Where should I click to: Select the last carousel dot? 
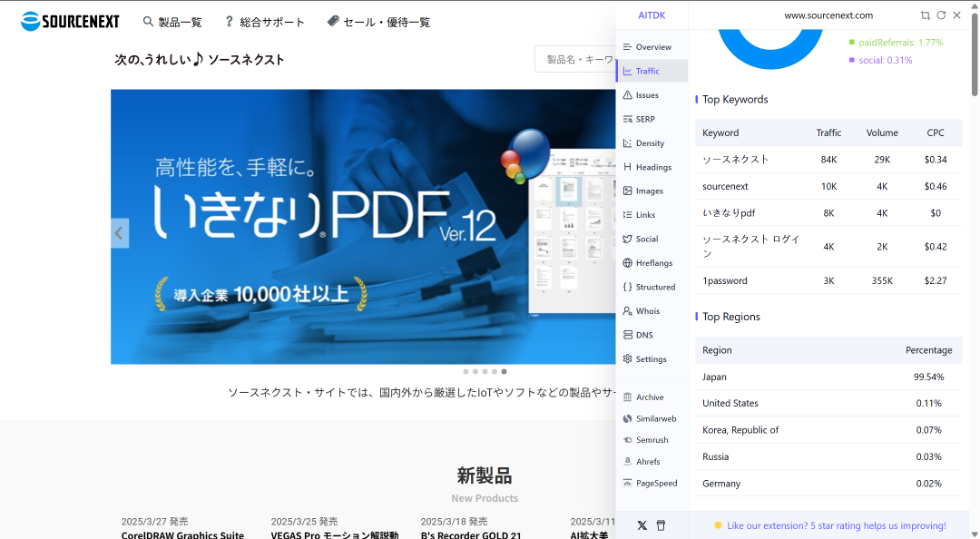tap(504, 371)
